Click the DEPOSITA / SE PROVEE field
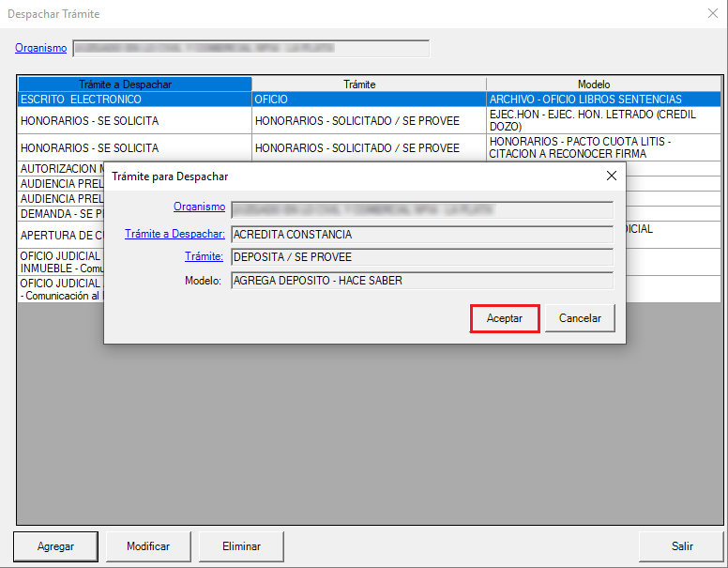728x568 pixels. [421, 257]
